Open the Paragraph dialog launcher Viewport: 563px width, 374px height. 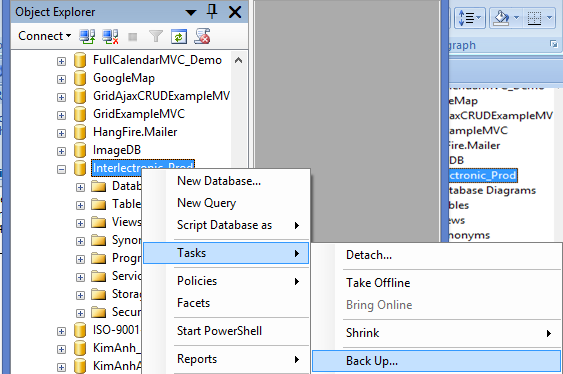click(x=554, y=44)
